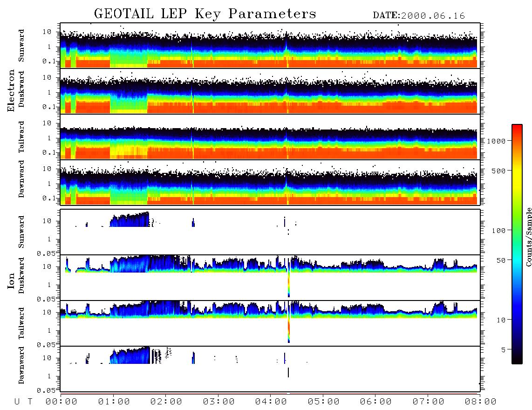Click the "100" color bar tick label

498,231
